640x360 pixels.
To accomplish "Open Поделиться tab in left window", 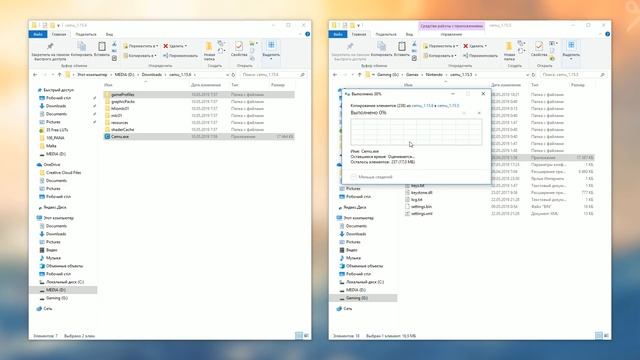I will coord(86,34).
